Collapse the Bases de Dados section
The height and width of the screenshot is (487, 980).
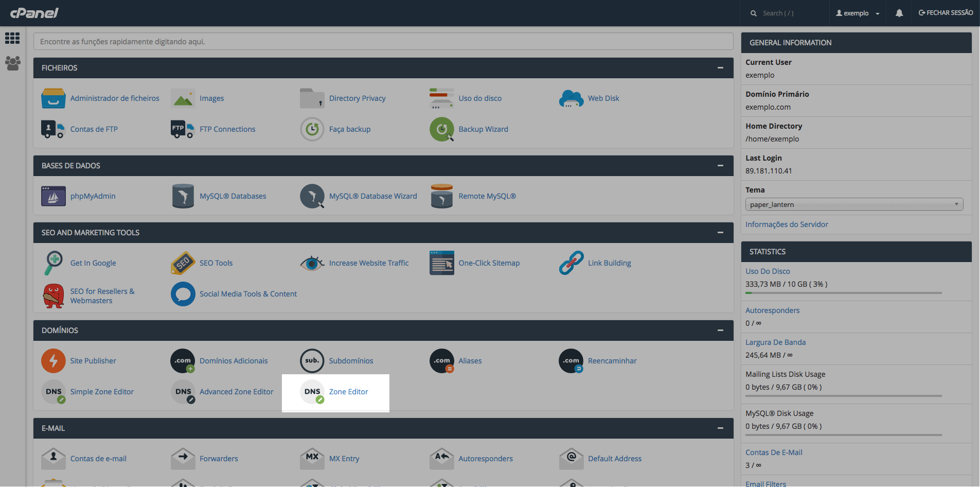click(x=720, y=166)
